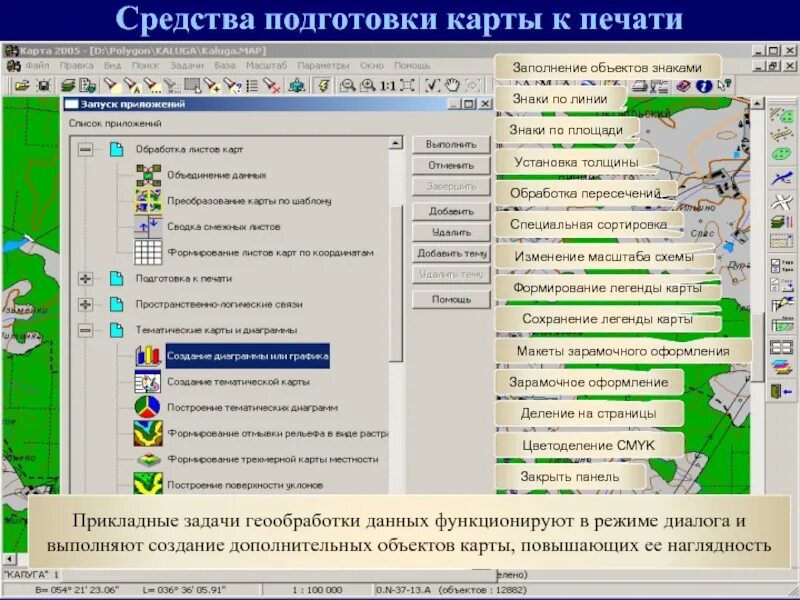Click the flashlight with plus sign icon
This screenshot has width=800, height=600.
click(212, 85)
